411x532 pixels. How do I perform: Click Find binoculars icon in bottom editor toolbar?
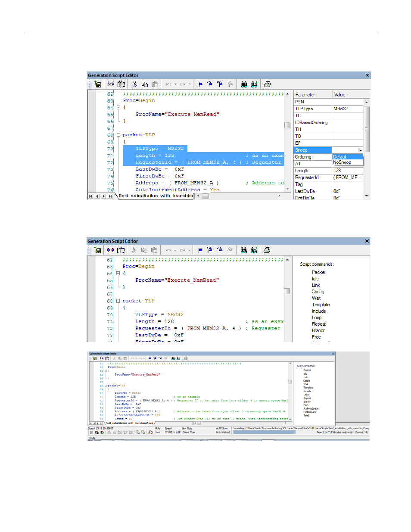coord(173,358)
